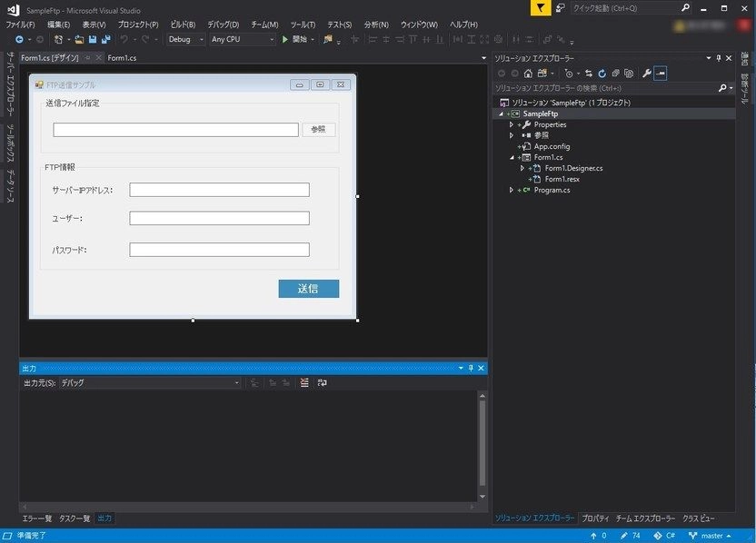This screenshot has height=543, width=756.
Task: Open the サーバー エクスプローラー side tab
Action: 10,84
